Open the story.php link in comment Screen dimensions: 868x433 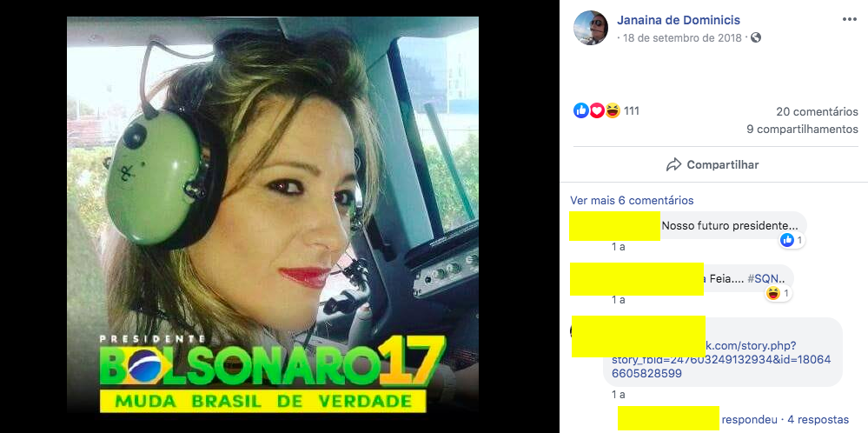(x=721, y=360)
